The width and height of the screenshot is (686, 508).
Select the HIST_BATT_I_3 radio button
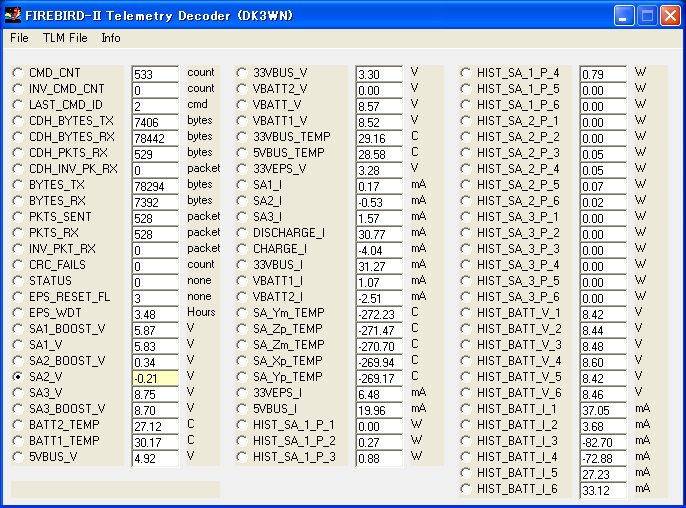click(466, 441)
